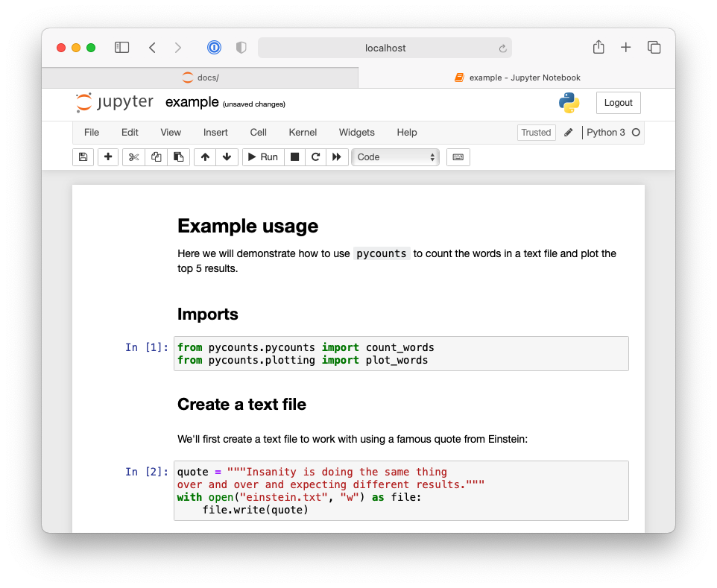This screenshot has height=588, width=717.
Task: Open the command palette keyboard icon
Action: [458, 157]
